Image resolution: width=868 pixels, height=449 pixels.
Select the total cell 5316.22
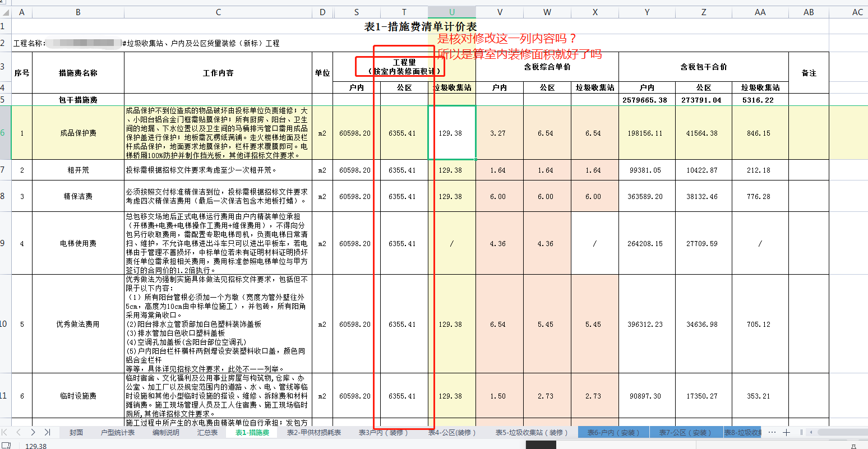click(x=760, y=100)
